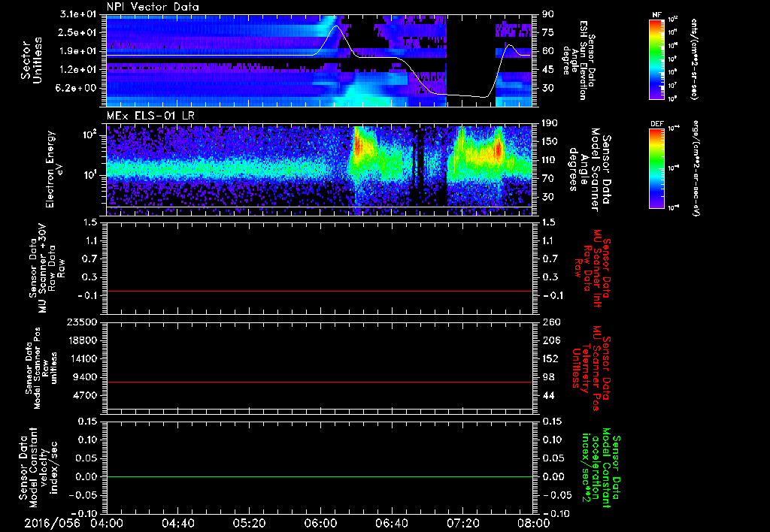Screen dimensions: 770x532
Task: Click the "1.9e+01" sector tick value
Action: pos(79,51)
